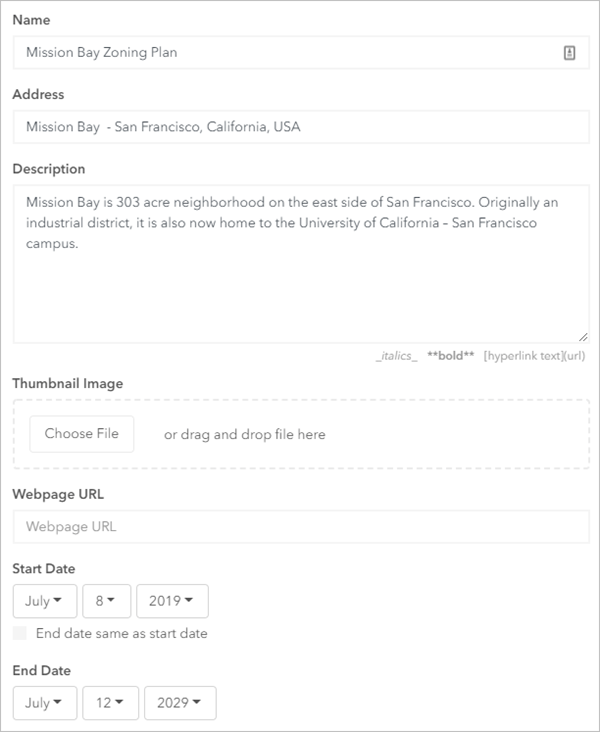This screenshot has height=732, width=600.
Task: Expand the End Date day dropdown
Action: click(110, 703)
